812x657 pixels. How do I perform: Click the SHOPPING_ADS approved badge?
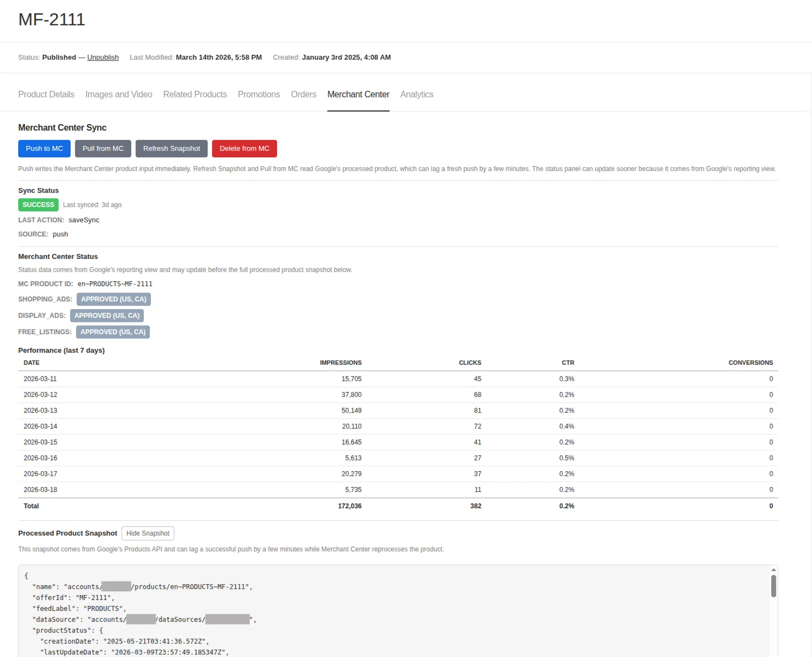[x=113, y=299]
